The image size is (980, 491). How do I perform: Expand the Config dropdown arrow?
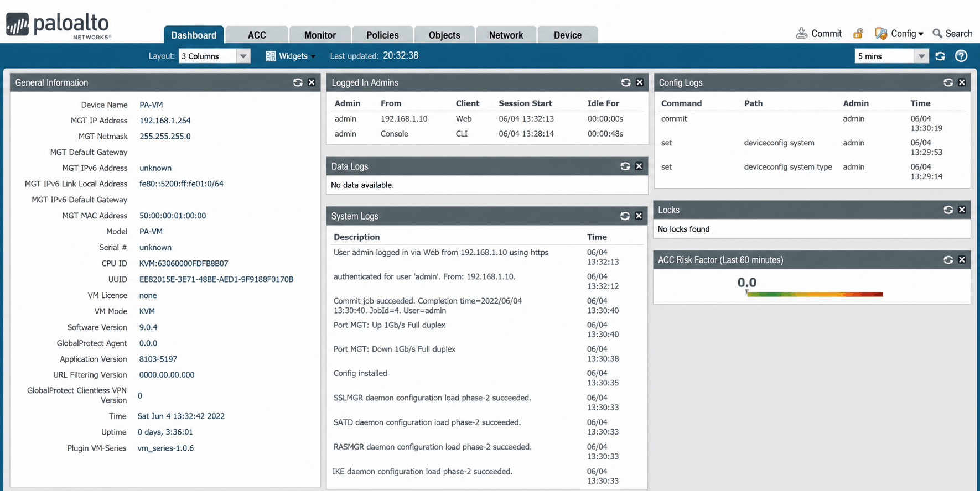(921, 34)
